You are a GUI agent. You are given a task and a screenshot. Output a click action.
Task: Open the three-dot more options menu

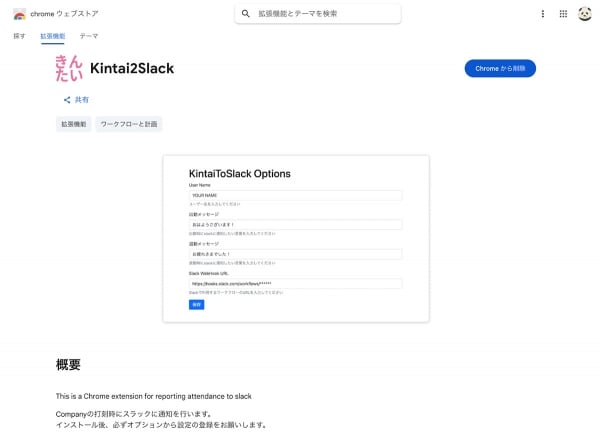coord(543,14)
